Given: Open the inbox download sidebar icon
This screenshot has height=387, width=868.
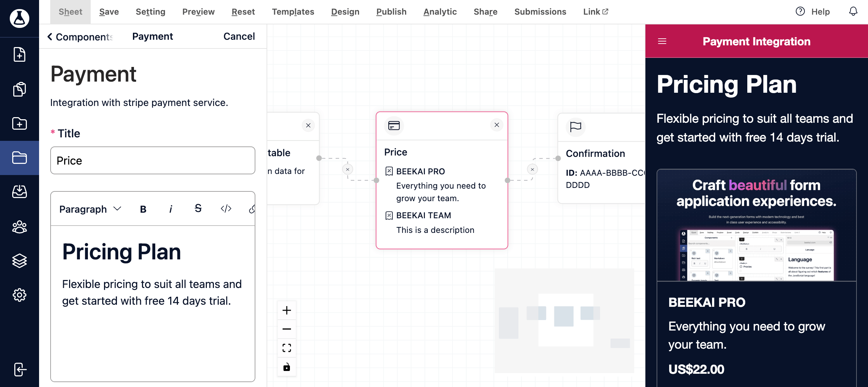Looking at the screenshot, I should click(x=20, y=191).
